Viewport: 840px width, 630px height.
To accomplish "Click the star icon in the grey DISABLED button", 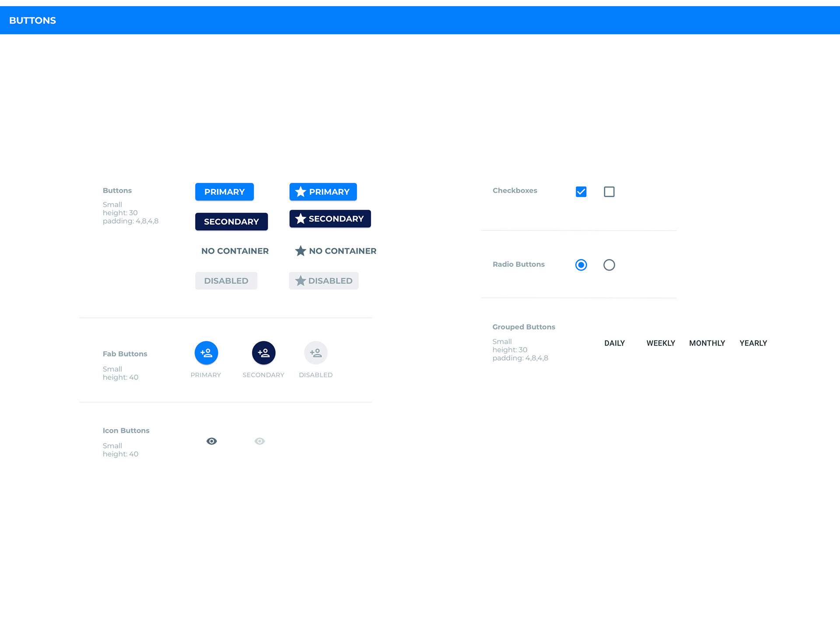I will (x=300, y=280).
